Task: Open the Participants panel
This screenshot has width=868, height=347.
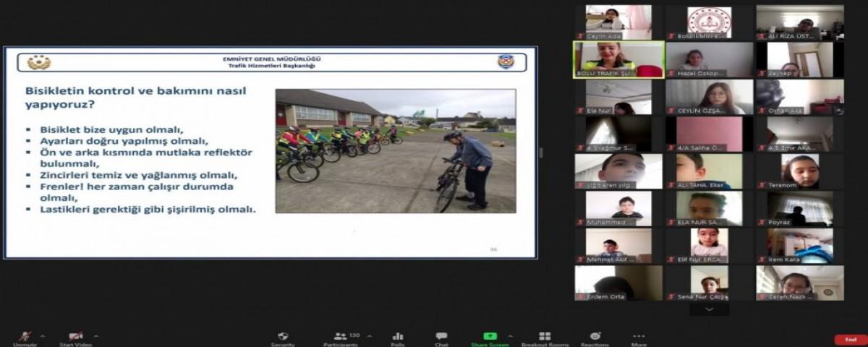Action: point(341,336)
